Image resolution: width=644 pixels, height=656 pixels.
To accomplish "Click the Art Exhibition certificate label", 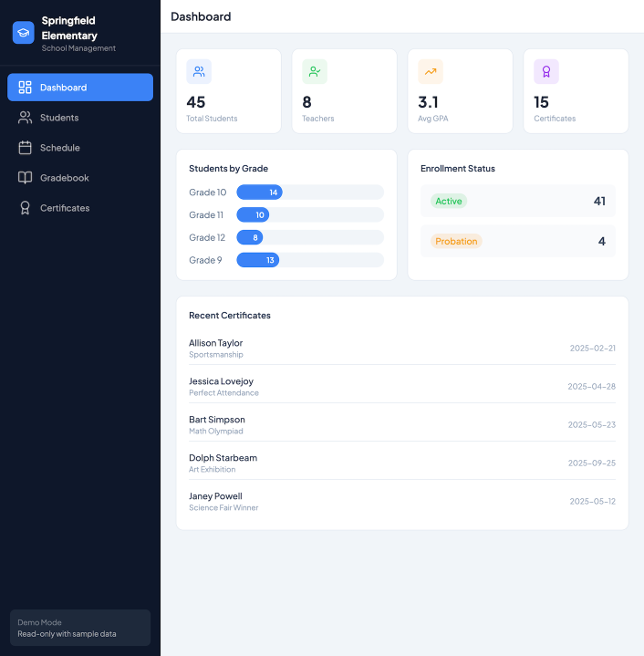I will (x=212, y=469).
